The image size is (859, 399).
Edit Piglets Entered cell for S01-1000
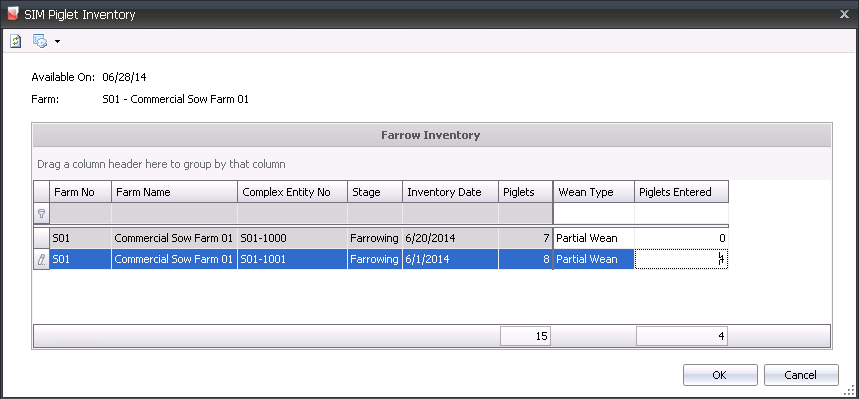click(682, 238)
